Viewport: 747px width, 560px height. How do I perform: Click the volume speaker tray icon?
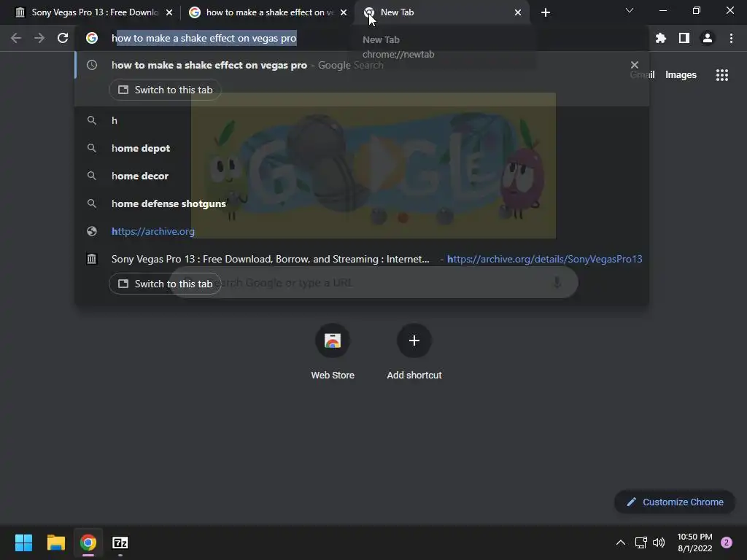click(659, 542)
